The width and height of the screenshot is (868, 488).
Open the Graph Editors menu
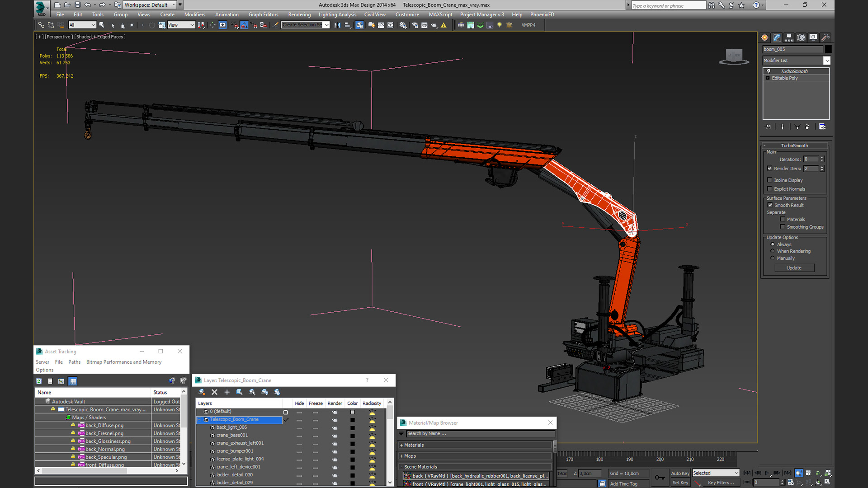(263, 14)
